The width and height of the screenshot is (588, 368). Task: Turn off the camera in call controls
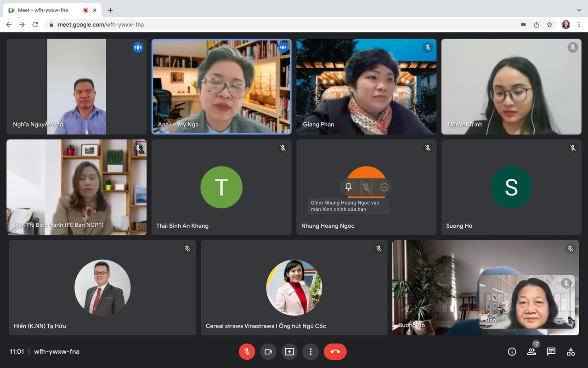[x=268, y=351]
